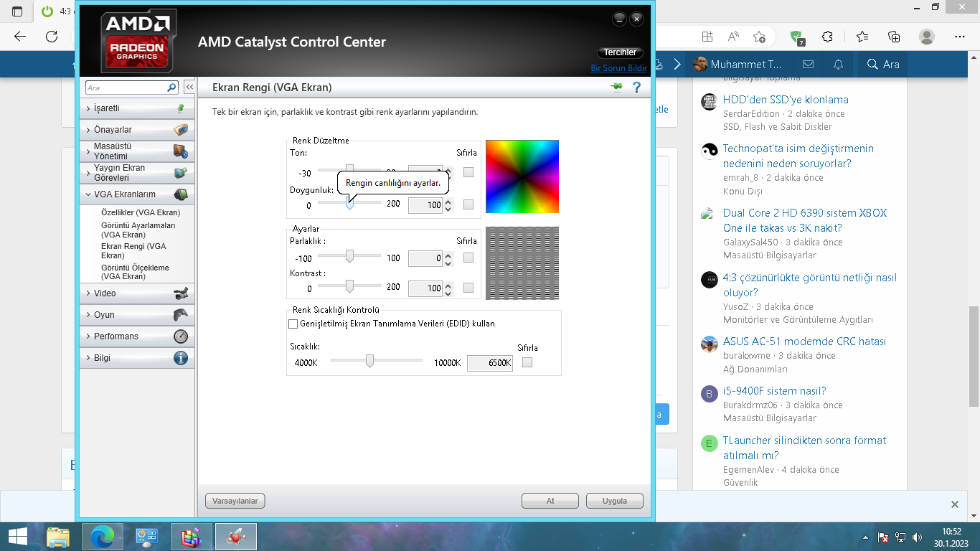This screenshot has width=980, height=551.
Task: Click the Sıcaklık slider handle
Action: click(x=369, y=361)
